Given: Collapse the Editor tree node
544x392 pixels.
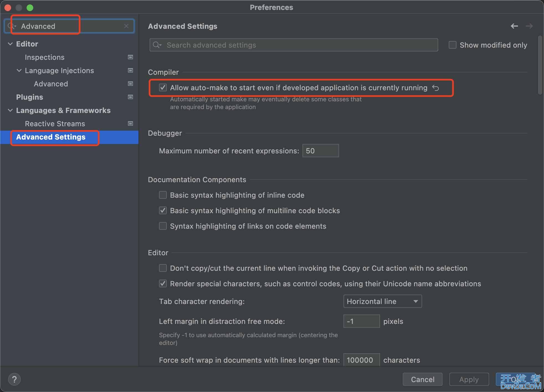Looking at the screenshot, I should click(x=10, y=44).
